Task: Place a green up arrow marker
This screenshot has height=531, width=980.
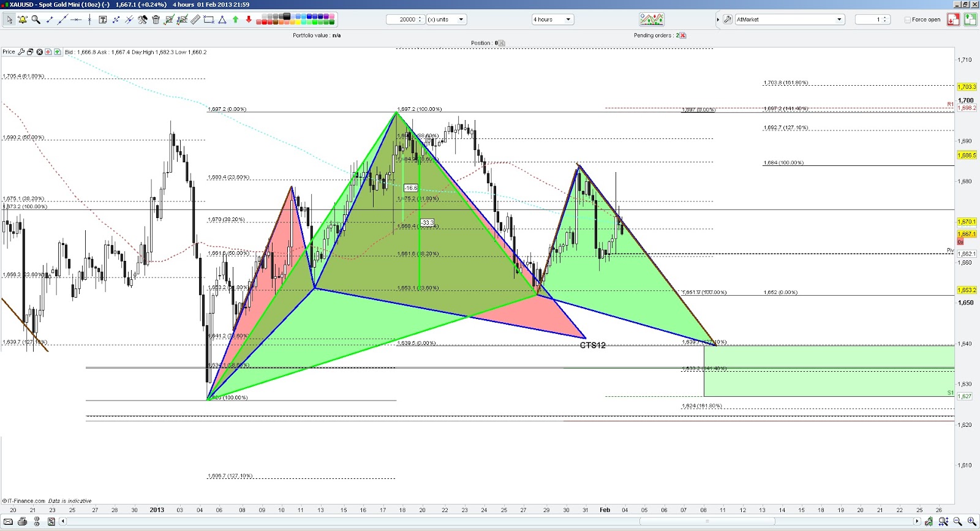Action: 236,20
